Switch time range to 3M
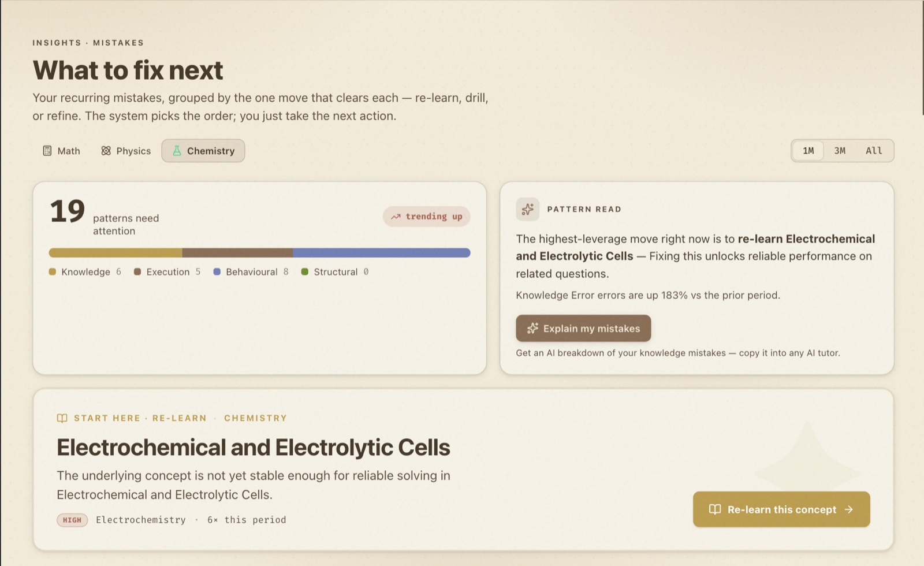The height and width of the screenshot is (566, 924). pos(840,151)
